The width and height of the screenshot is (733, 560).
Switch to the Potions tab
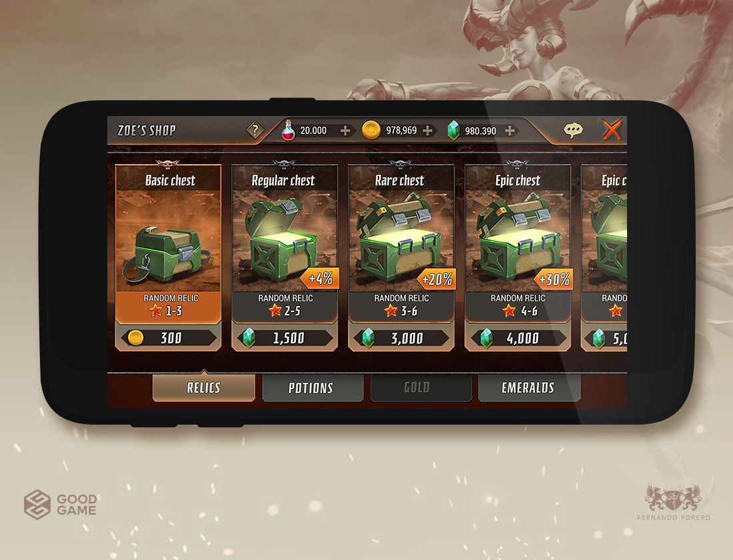point(313,388)
